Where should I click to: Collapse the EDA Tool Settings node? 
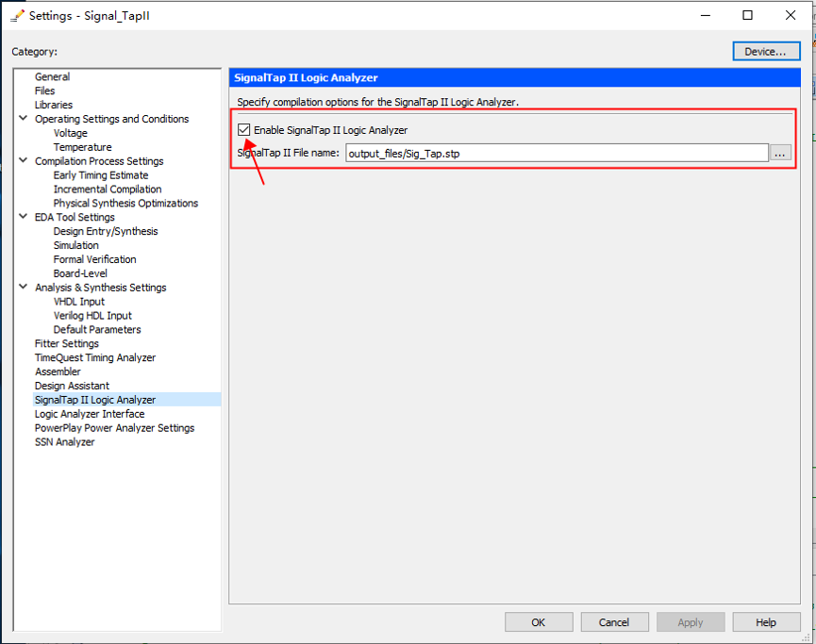coord(23,217)
